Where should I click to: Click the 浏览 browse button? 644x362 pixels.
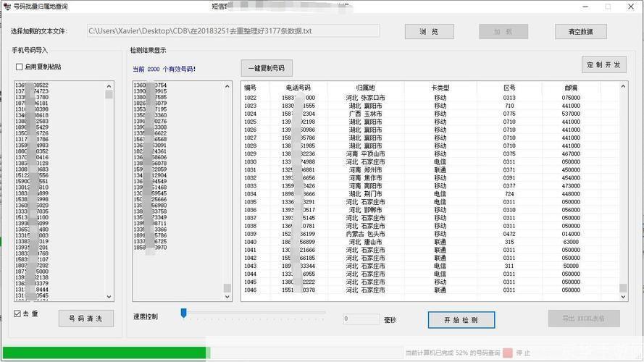[x=430, y=32]
